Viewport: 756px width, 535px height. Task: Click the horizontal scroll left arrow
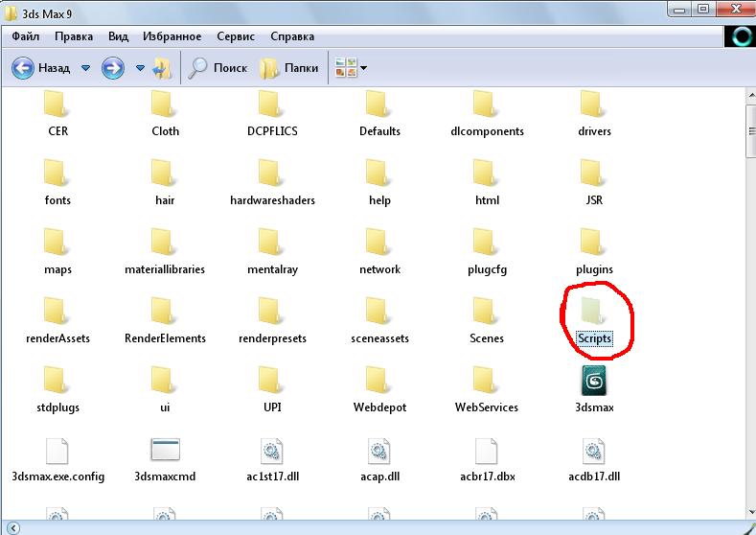(13, 527)
